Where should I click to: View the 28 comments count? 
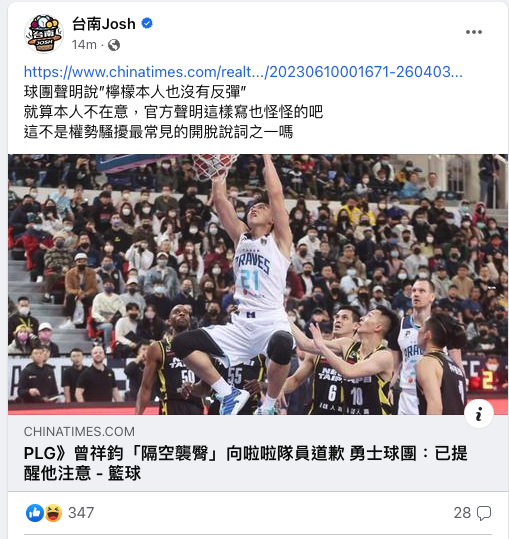pyautogui.click(x=462, y=513)
